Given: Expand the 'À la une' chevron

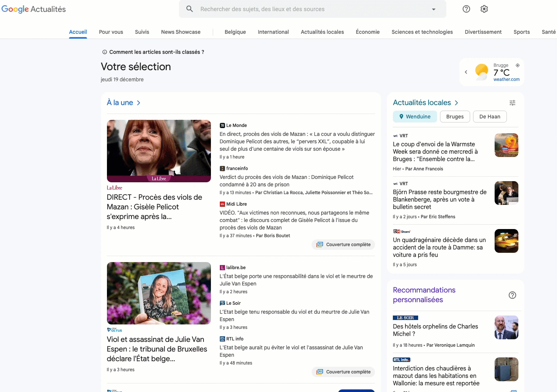Looking at the screenshot, I should coord(139,103).
